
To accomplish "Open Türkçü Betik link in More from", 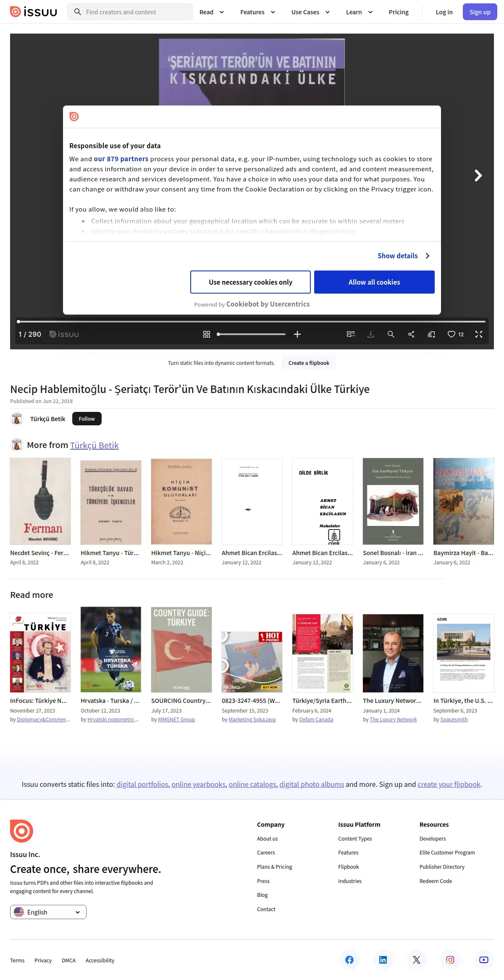I will click(94, 445).
